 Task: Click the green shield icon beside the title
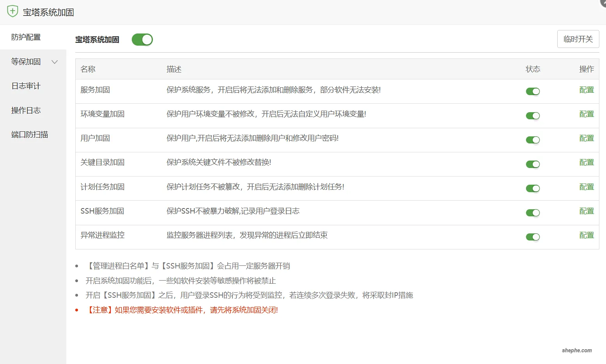[x=12, y=11]
